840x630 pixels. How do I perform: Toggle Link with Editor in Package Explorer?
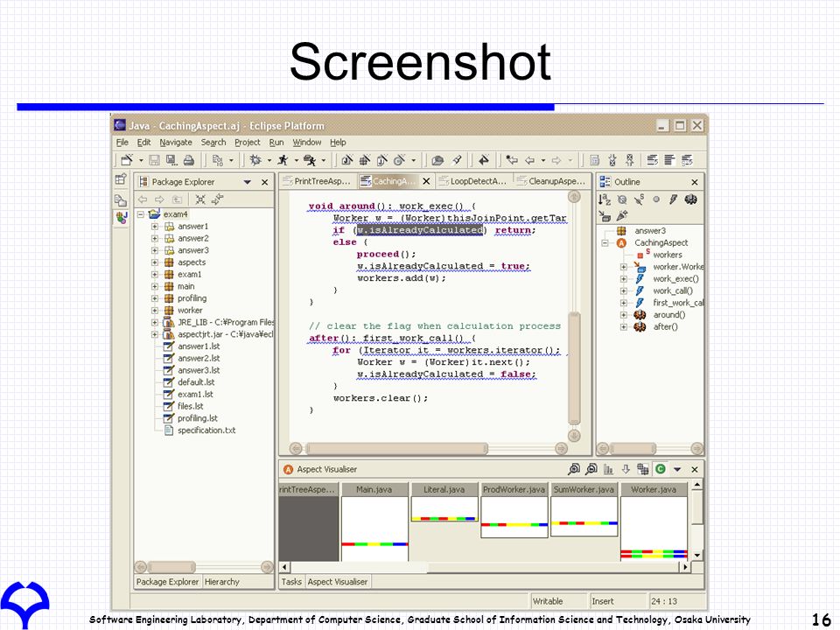tap(217, 199)
